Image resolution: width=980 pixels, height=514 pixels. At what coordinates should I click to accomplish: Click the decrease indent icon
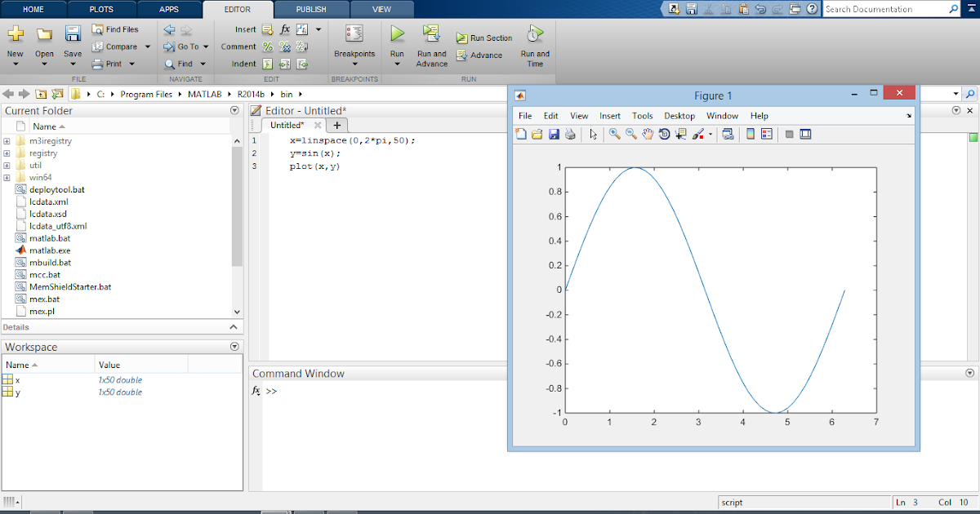click(302, 64)
